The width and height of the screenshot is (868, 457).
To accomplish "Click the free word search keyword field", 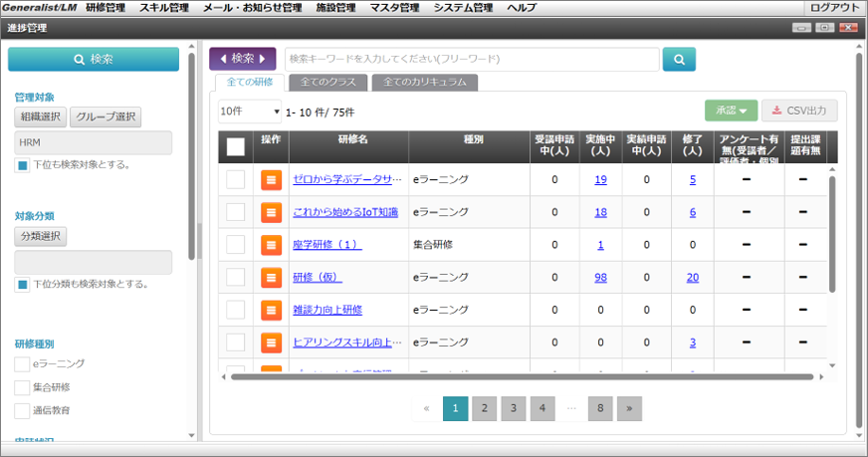I will pyautogui.click(x=471, y=60).
